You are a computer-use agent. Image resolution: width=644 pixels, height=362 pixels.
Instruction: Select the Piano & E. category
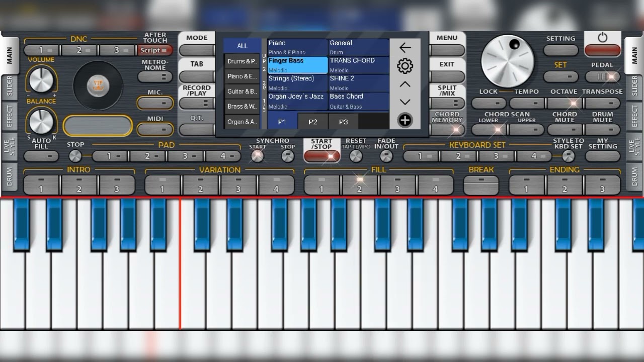[x=243, y=76]
